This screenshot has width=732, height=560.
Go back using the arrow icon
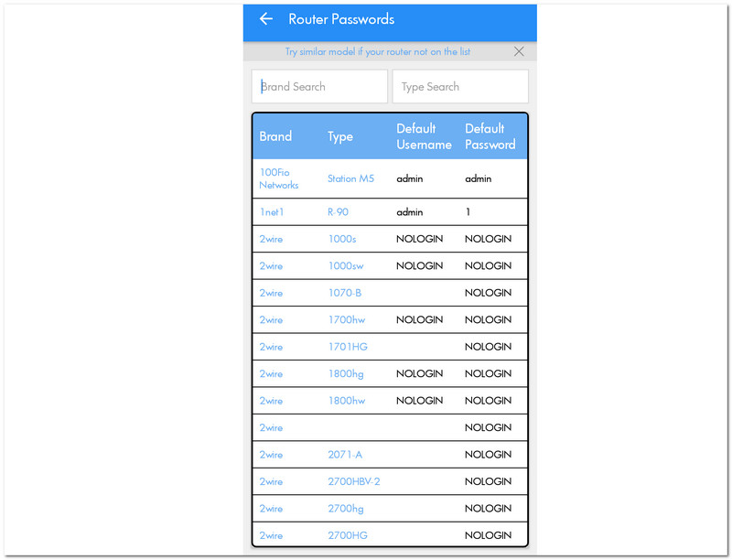[x=266, y=18]
